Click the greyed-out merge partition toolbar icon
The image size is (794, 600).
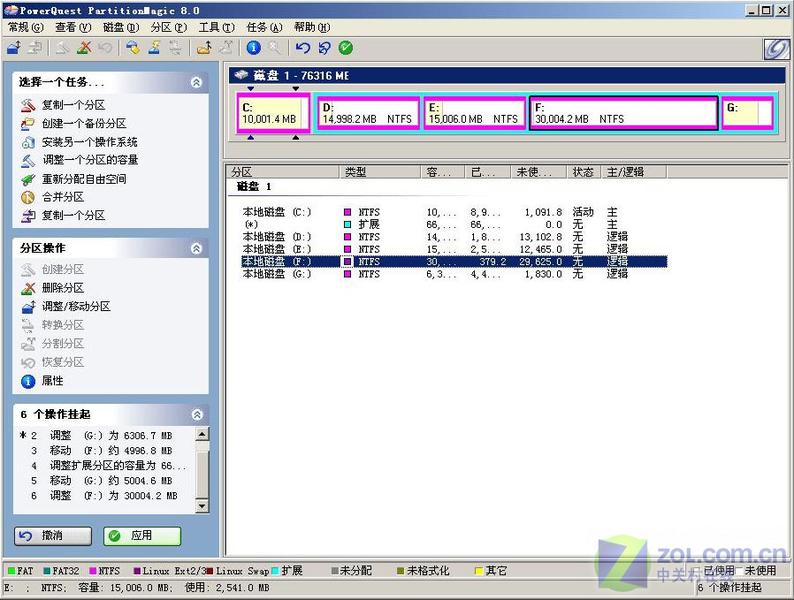pyautogui.click(x=225, y=48)
